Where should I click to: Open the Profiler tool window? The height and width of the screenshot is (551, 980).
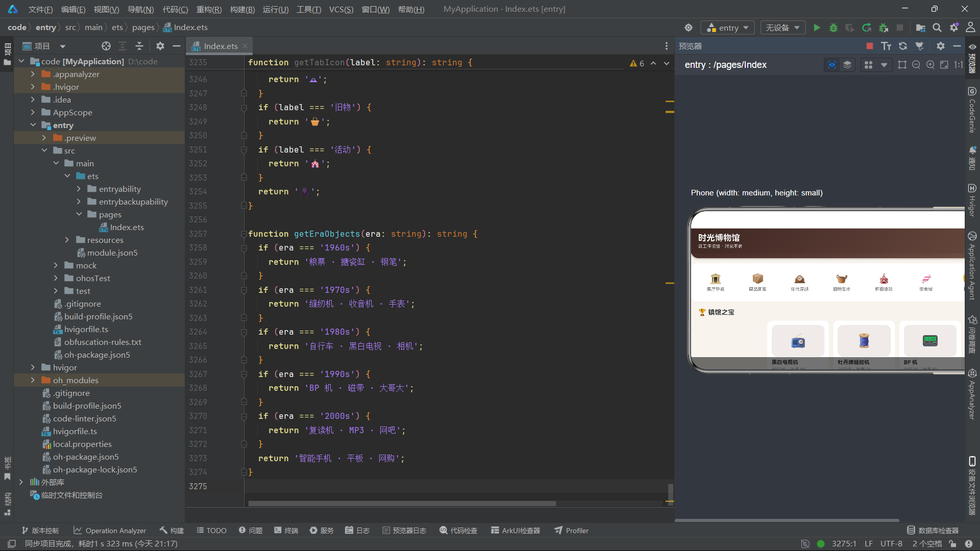point(572,531)
